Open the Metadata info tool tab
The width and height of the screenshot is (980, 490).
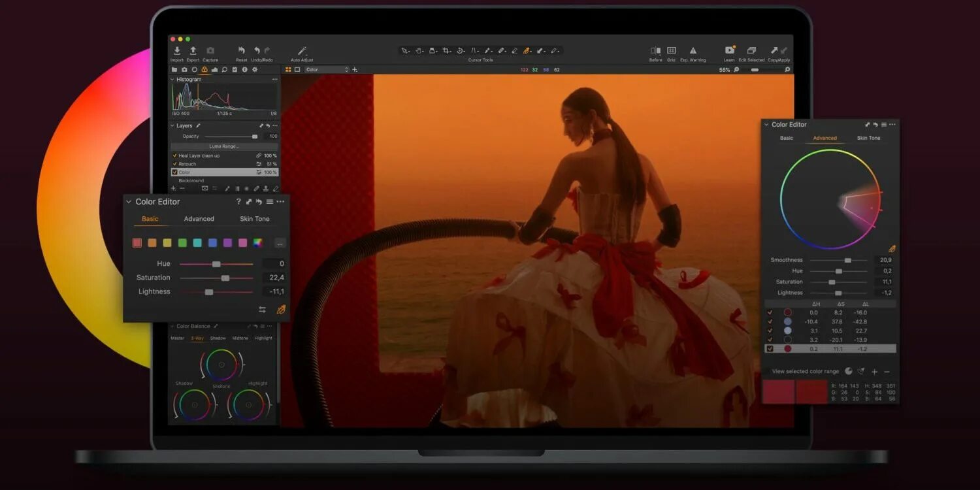244,69
